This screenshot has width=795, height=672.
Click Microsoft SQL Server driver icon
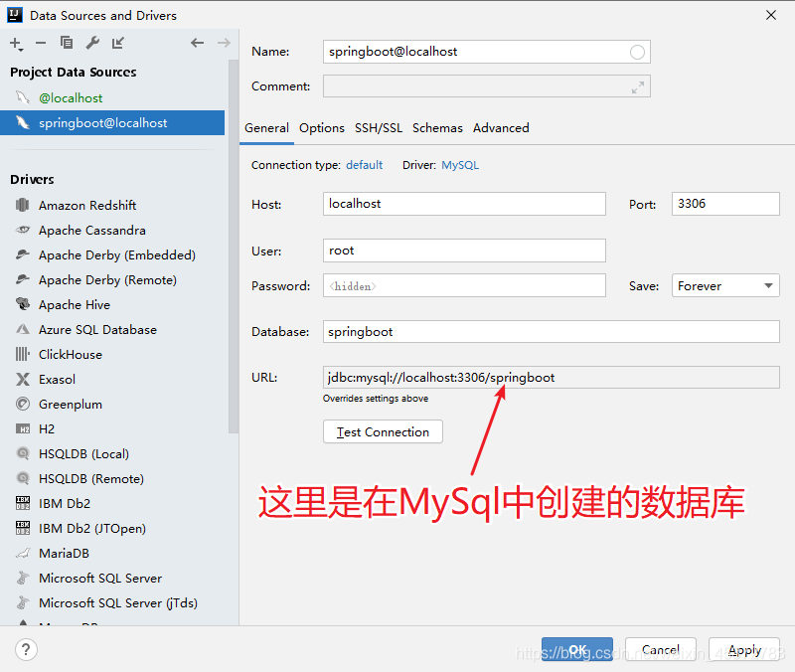[22, 578]
